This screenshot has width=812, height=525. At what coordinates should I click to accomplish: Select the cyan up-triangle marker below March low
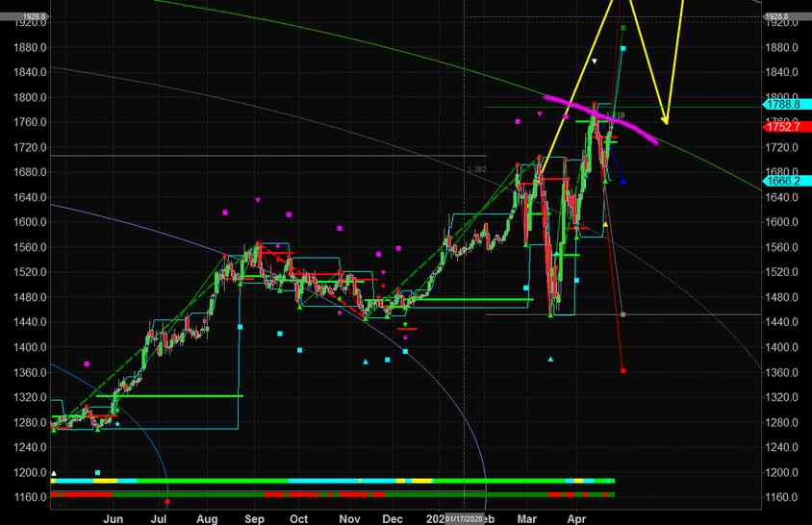click(x=551, y=360)
